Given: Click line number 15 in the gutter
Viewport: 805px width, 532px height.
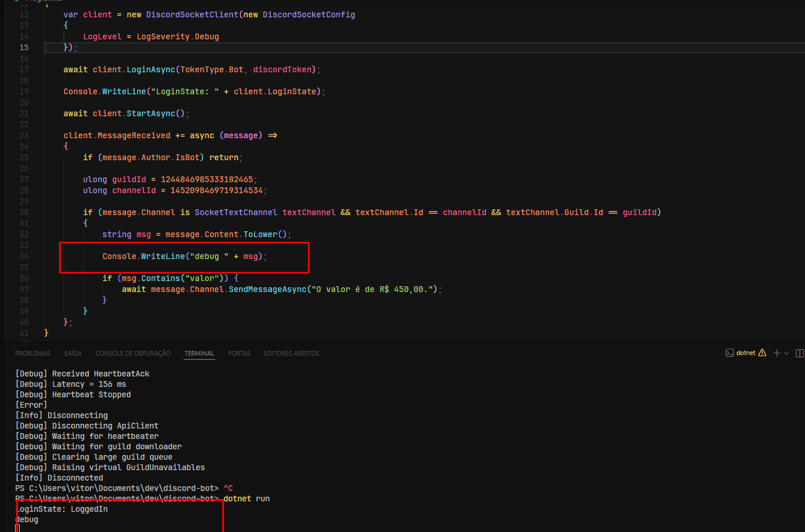Looking at the screenshot, I should pyautogui.click(x=24, y=47).
